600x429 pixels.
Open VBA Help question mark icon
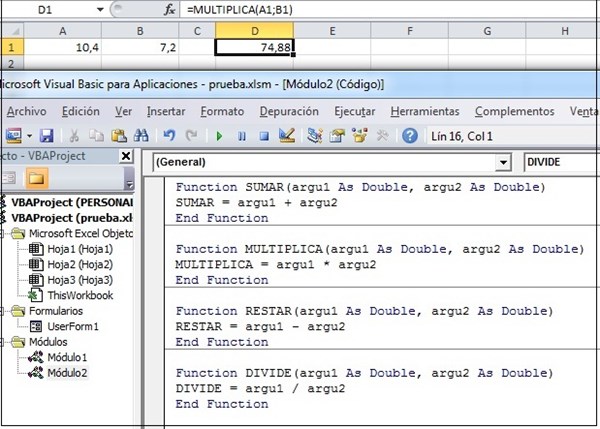pos(409,135)
